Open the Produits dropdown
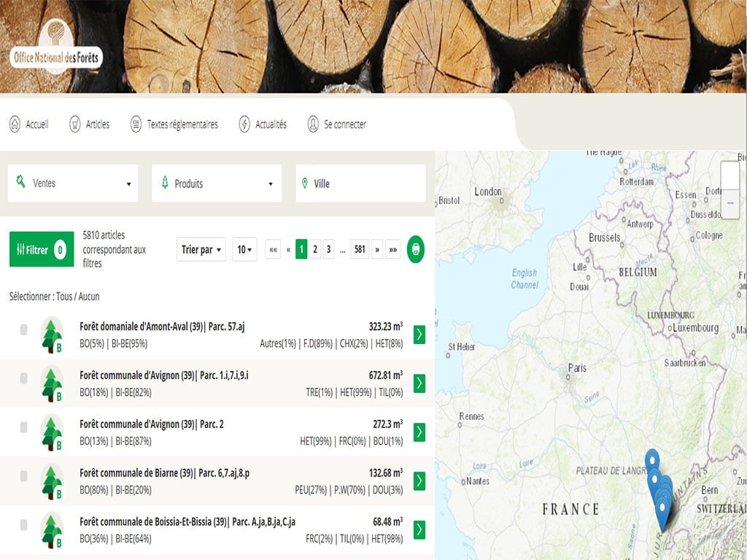The height and width of the screenshot is (560, 747). (x=217, y=183)
